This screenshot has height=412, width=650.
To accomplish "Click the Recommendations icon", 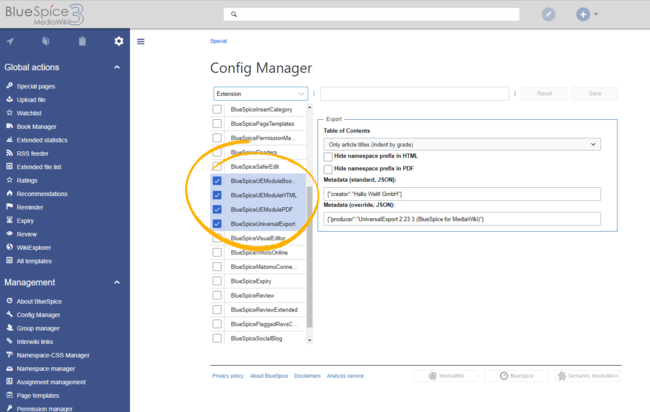I will tap(10, 193).
